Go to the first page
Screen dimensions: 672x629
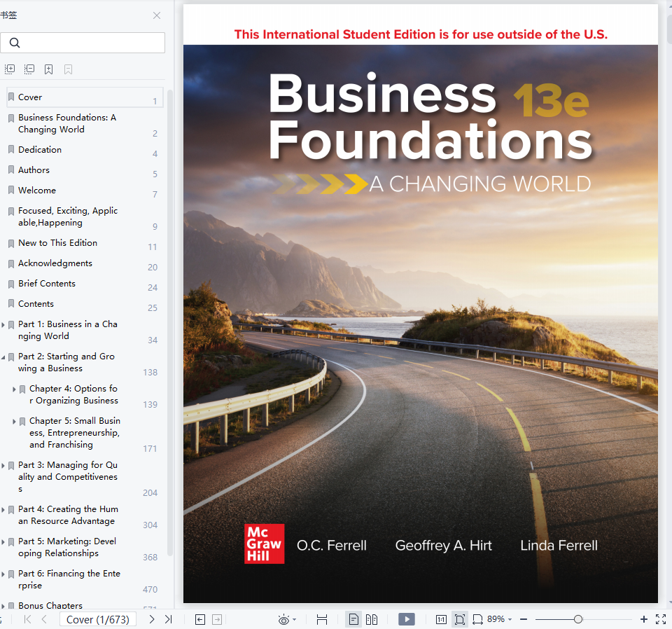point(28,619)
